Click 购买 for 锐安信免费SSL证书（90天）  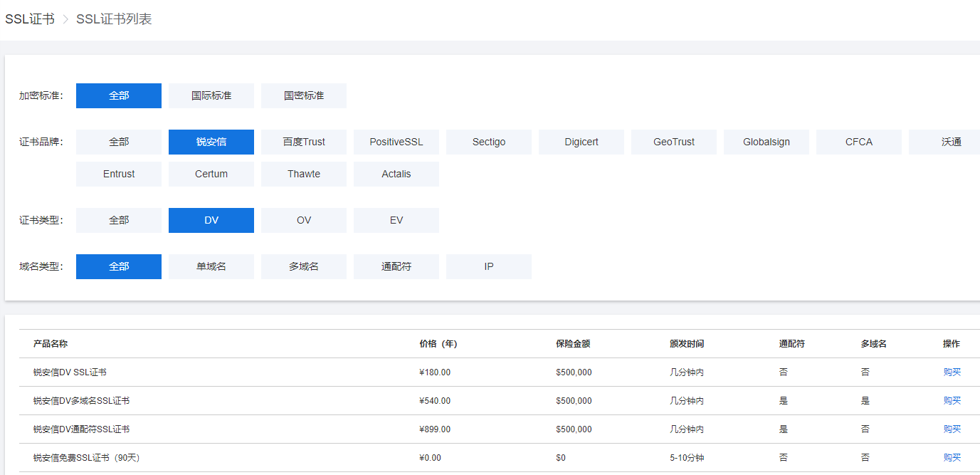pos(952,457)
